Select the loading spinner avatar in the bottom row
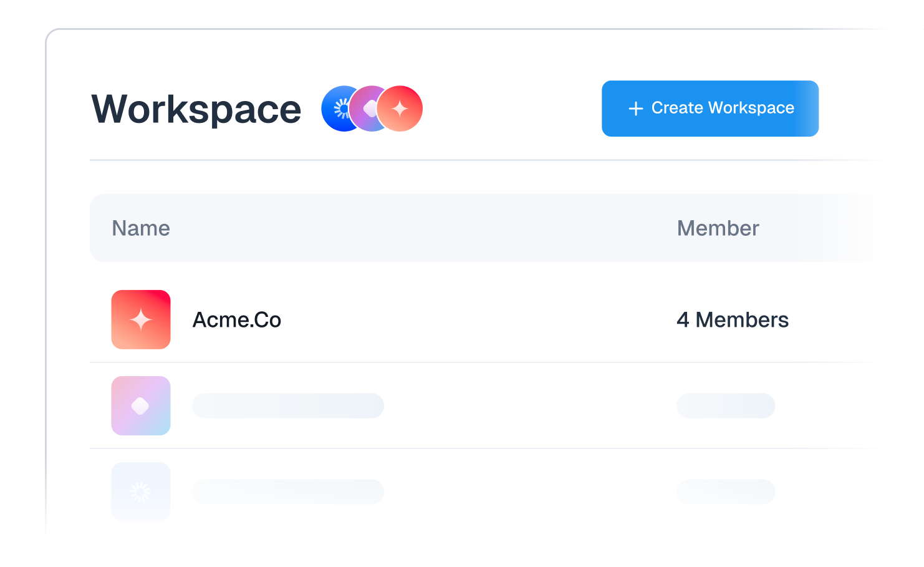This screenshot has height=567, width=924. click(141, 492)
